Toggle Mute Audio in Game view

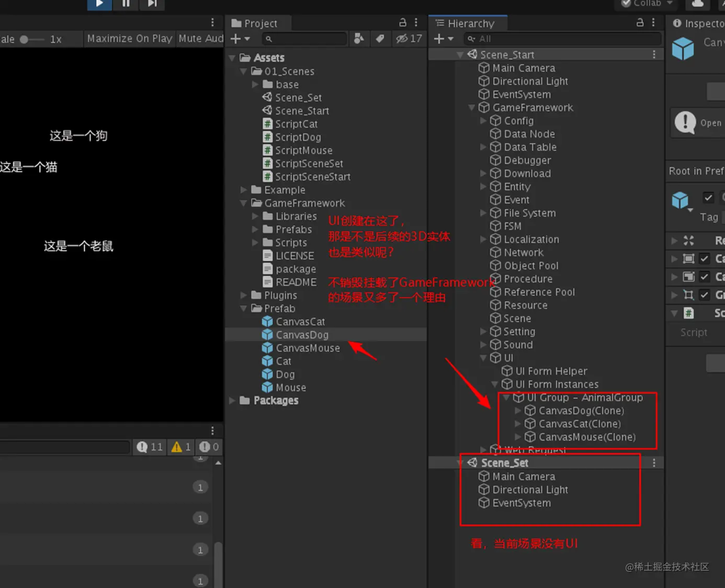201,39
